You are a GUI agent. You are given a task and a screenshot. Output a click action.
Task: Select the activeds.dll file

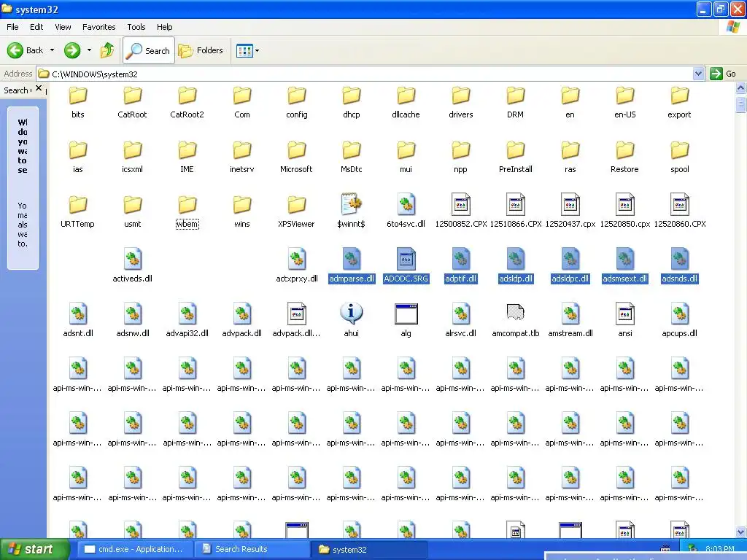[133, 265]
